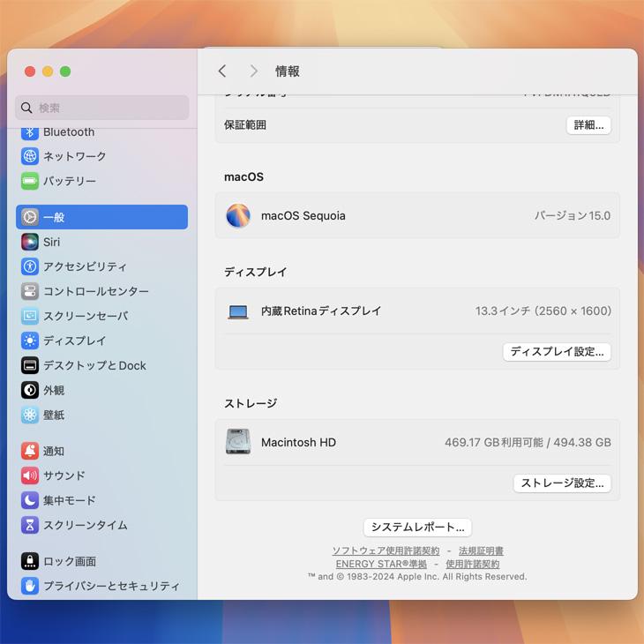Minimize window with the yellow button
Screen dimensions: 644x644
click(x=48, y=71)
